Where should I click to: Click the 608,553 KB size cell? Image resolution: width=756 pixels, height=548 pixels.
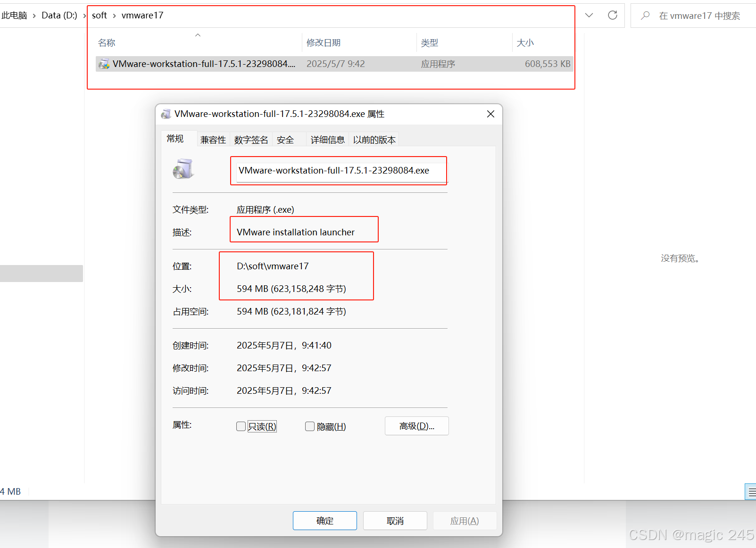tap(548, 64)
